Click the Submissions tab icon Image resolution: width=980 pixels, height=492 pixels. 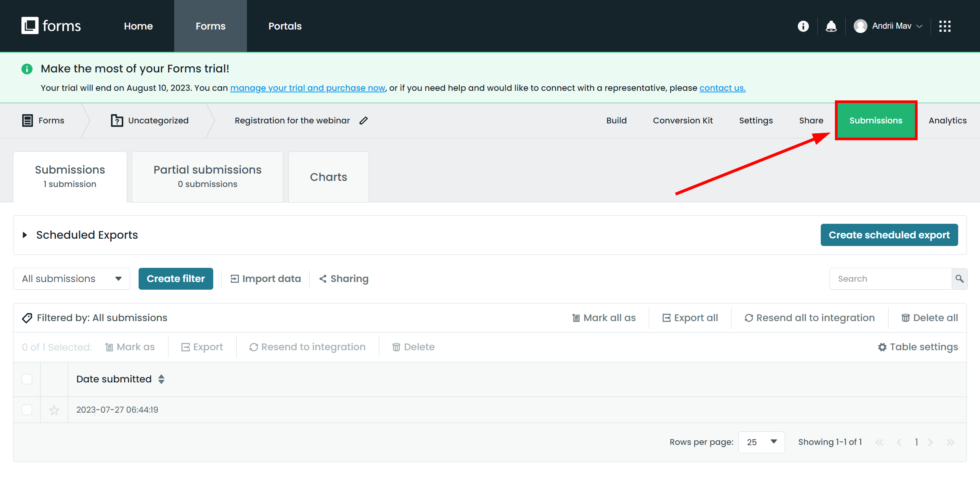pos(876,120)
